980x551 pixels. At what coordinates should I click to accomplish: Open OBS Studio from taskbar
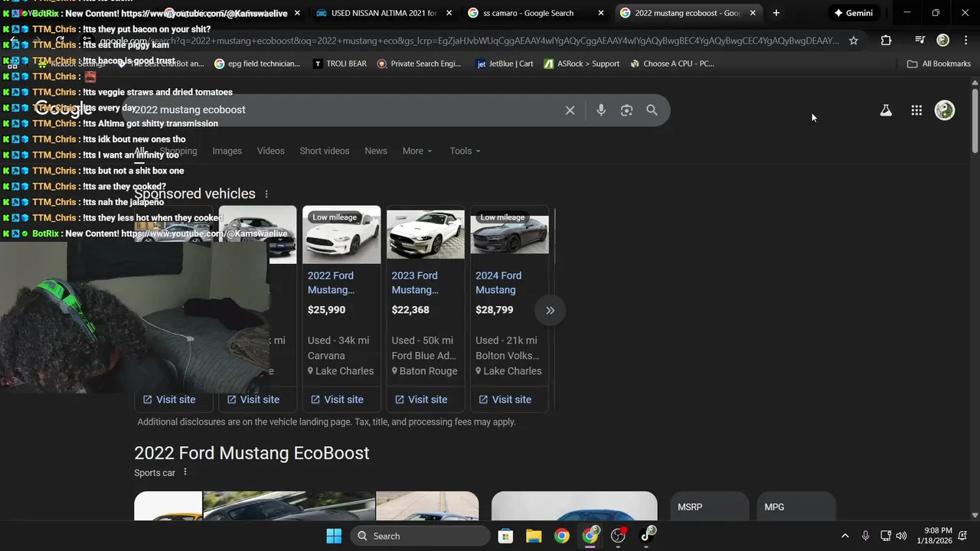click(x=618, y=536)
